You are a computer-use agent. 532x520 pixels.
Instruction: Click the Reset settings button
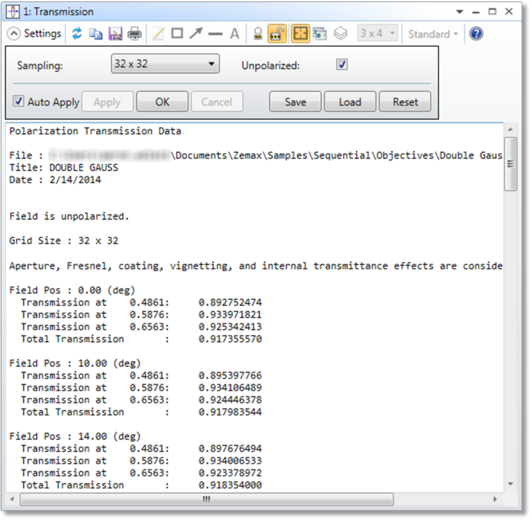pos(405,102)
